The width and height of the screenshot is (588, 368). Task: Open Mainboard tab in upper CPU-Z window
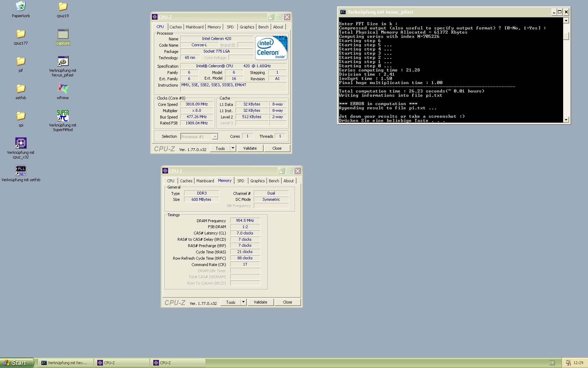pyautogui.click(x=195, y=27)
